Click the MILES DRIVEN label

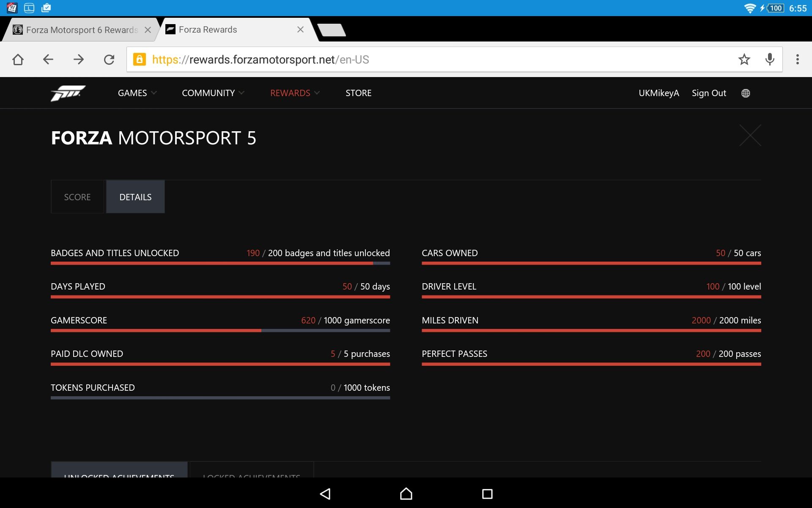[450, 320]
